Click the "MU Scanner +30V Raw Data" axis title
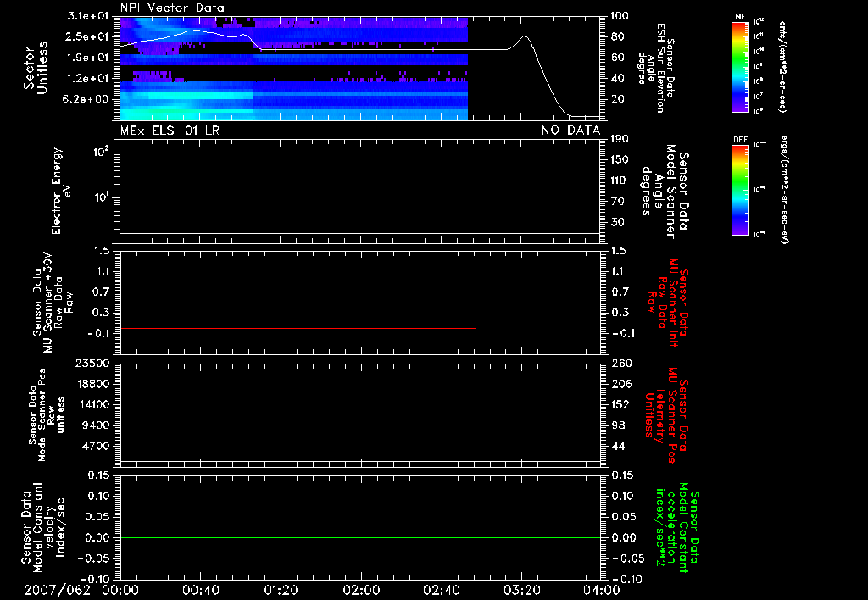The image size is (868, 600). (x=53, y=303)
